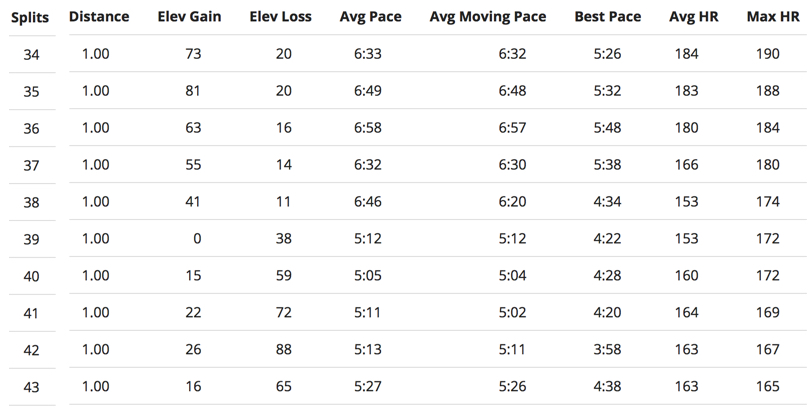Click split 40's 5:05 avg pace
Screen dimensions: 811x413
368,275
